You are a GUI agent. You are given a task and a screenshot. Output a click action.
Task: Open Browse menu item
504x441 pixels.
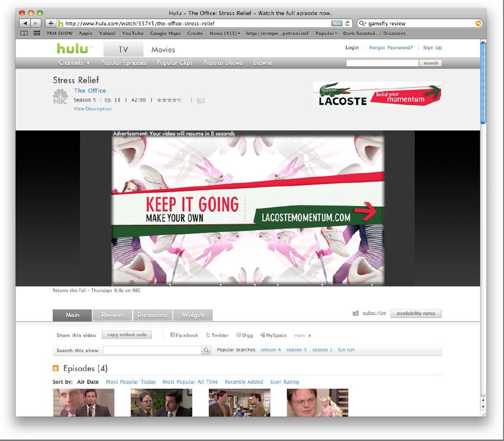pos(263,63)
